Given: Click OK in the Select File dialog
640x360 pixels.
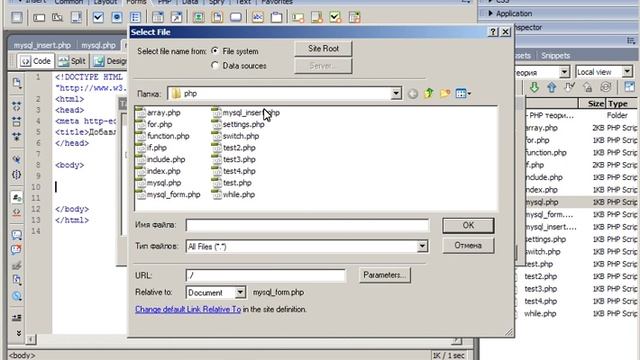Looking at the screenshot, I should [468, 225].
